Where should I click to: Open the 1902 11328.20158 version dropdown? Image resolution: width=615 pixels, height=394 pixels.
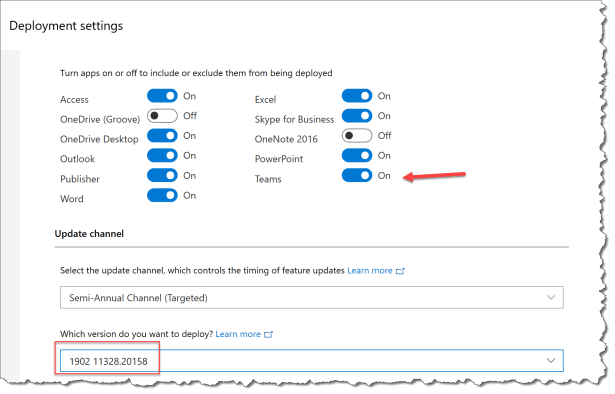[x=312, y=361]
